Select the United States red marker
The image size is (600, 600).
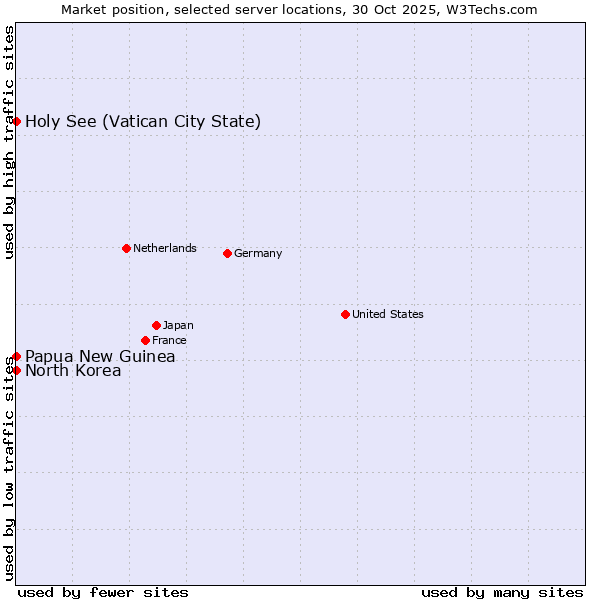coord(345,314)
